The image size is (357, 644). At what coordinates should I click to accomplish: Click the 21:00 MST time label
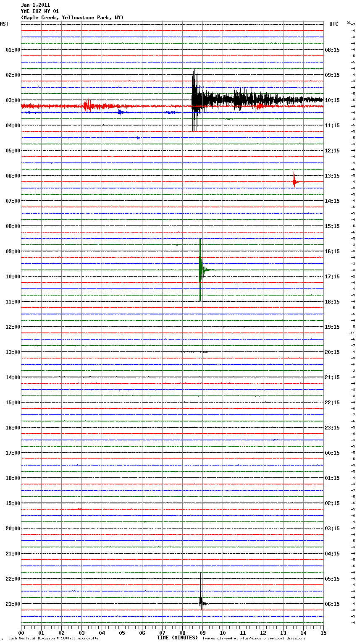coord(13,553)
